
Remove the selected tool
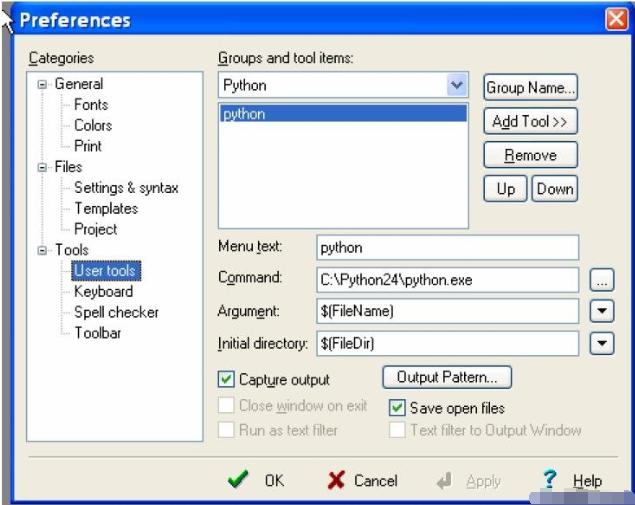531,155
